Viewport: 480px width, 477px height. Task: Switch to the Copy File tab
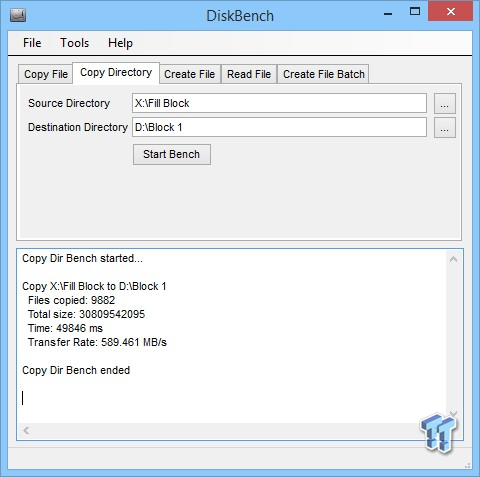click(x=46, y=74)
